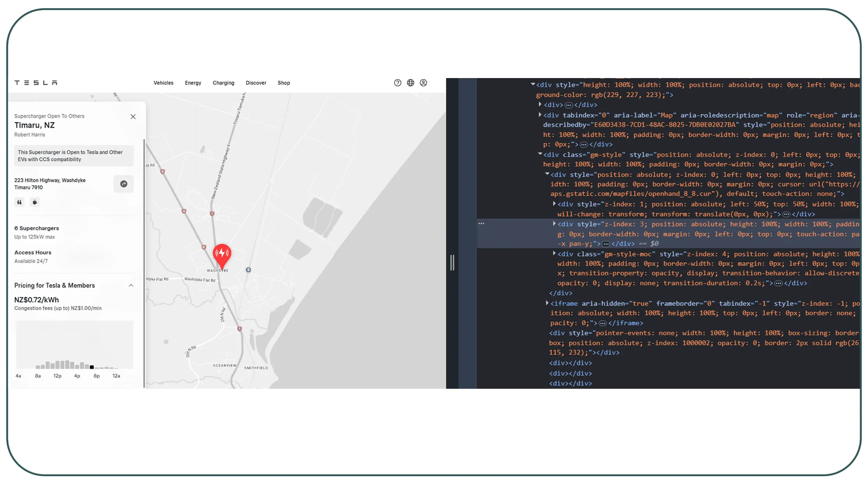Click the Energy navigation link
The height and width of the screenshot is (484, 868).
(x=193, y=82)
